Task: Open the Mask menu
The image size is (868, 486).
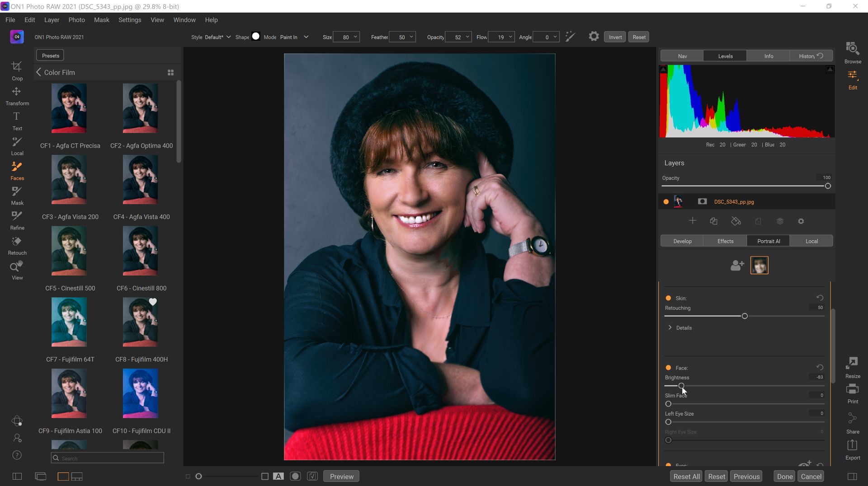Action: tap(101, 20)
